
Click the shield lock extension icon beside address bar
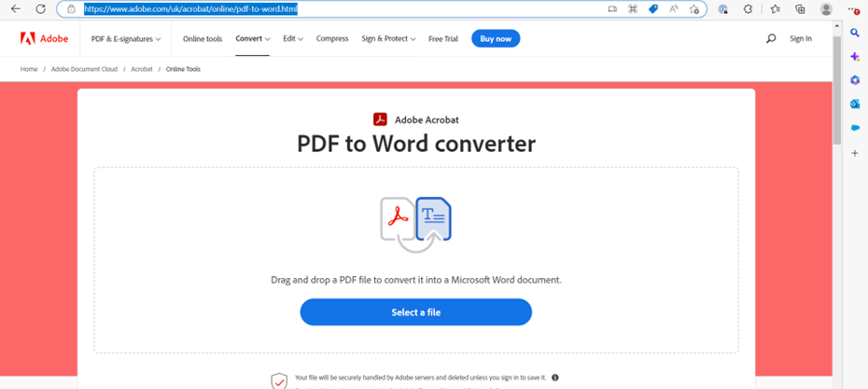[x=723, y=8]
